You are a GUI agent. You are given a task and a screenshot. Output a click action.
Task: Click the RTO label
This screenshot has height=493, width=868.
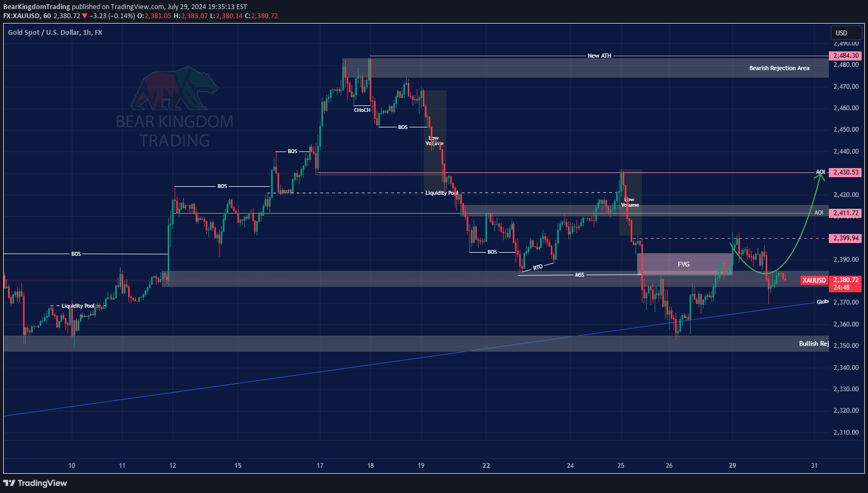pyautogui.click(x=537, y=267)
